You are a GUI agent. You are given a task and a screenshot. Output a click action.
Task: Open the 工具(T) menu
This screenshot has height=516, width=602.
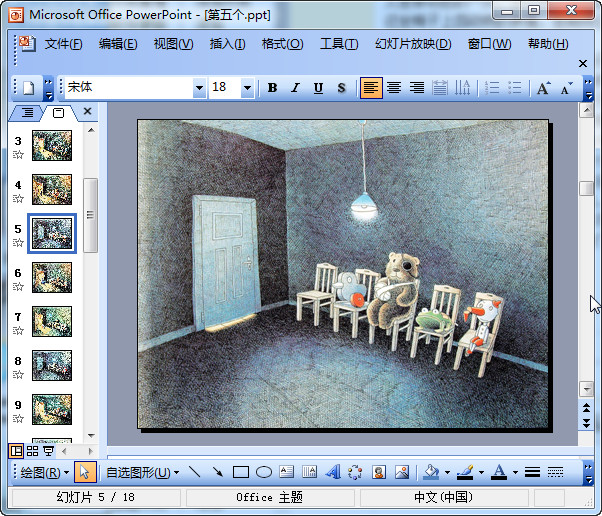pyautogui.click(x=339, y=44)
